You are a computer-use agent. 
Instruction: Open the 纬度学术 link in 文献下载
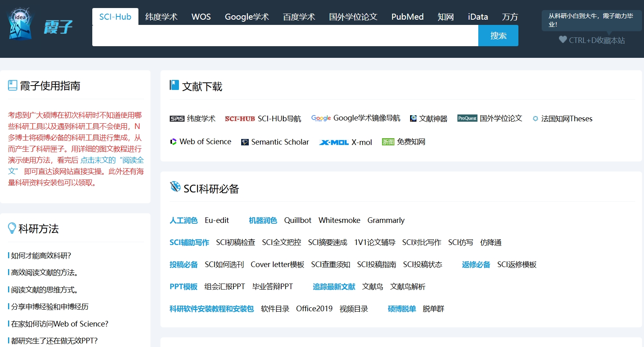201,118
